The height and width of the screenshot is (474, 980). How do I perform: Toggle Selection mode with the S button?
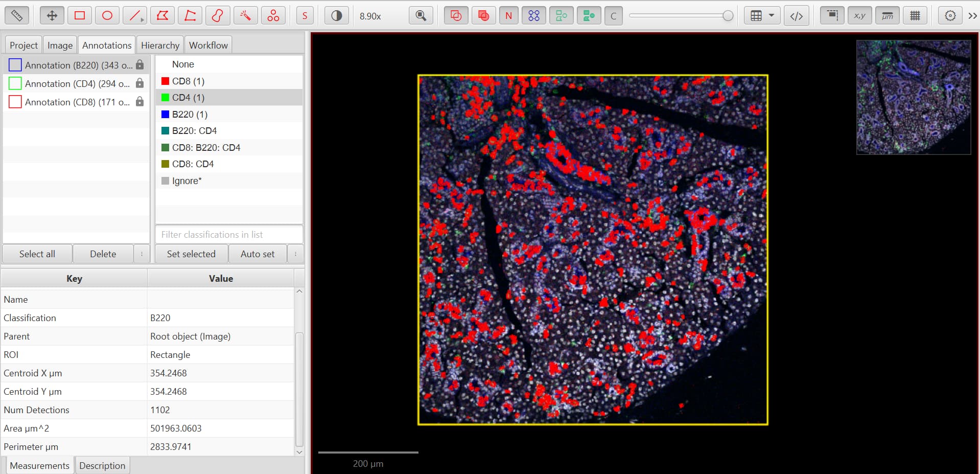click(305, 15)
